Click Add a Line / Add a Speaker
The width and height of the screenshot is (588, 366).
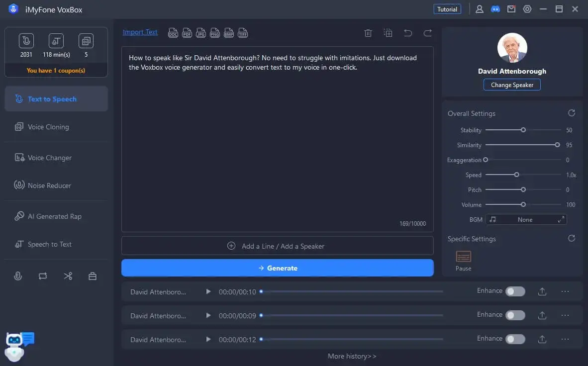278,246
